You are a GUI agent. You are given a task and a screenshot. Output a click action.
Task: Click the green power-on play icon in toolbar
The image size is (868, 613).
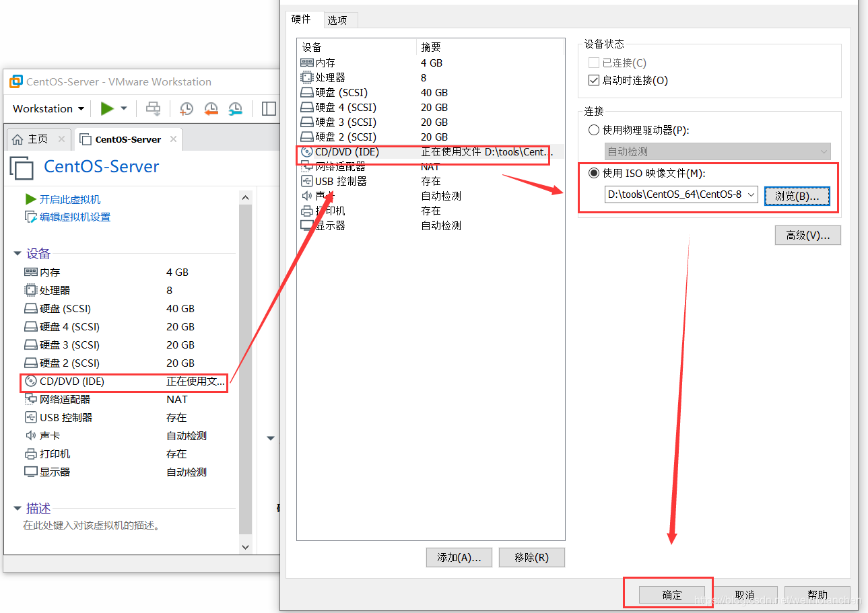(x=106, y=108)
